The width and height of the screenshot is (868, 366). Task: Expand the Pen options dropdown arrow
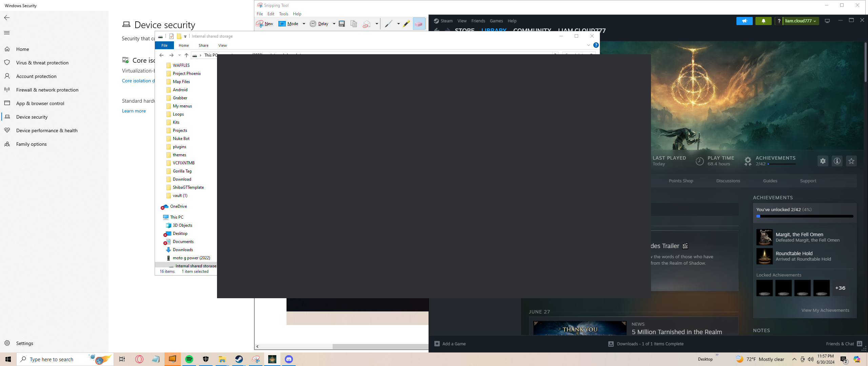click(398, 24)
